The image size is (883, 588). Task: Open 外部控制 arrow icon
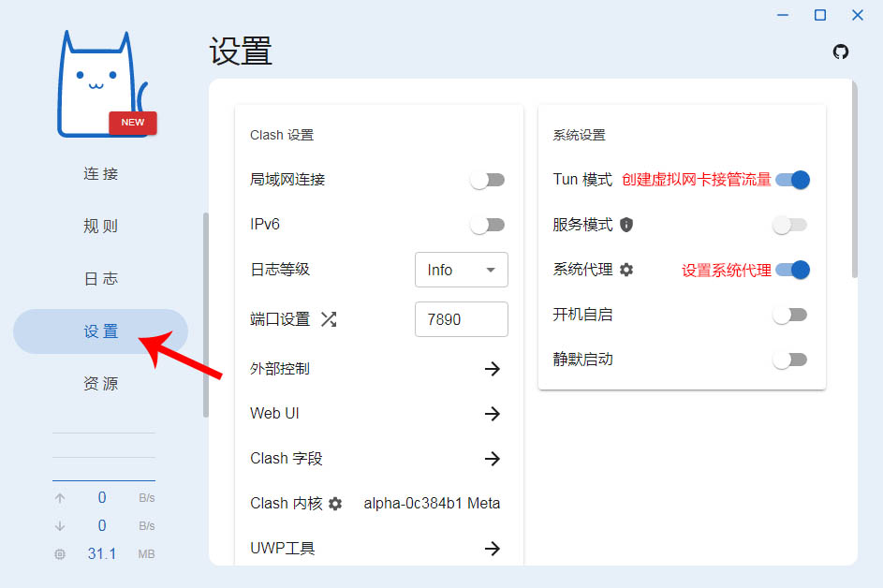tap(492, 369)
